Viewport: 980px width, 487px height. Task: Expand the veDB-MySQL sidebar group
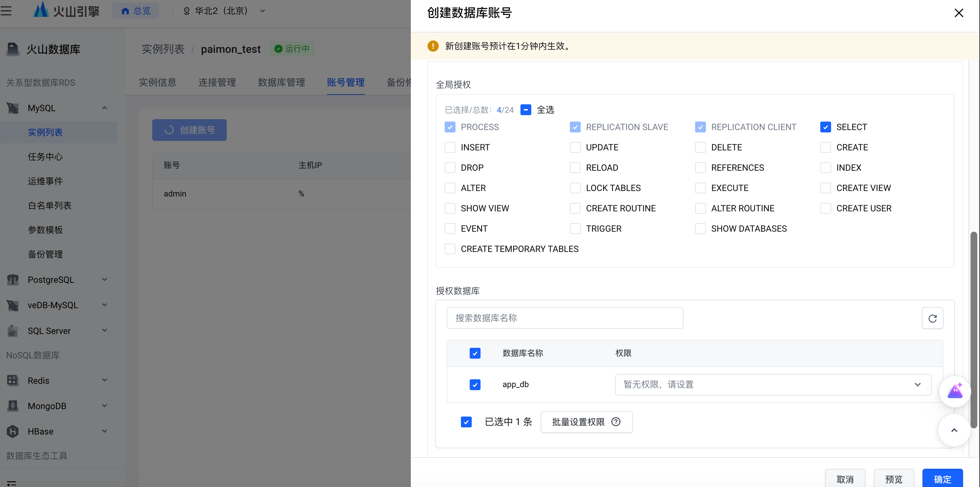click(104, 305)
